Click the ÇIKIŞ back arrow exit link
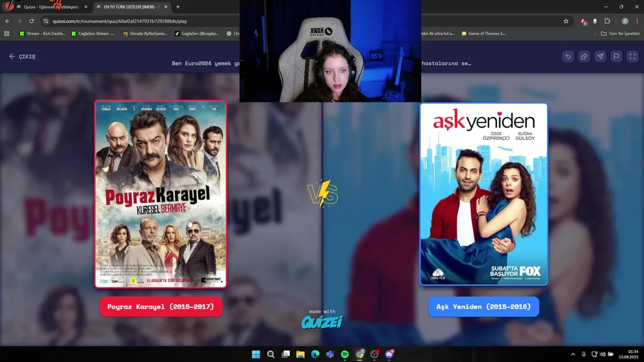This screenshot has height=362, width=644. (22, 56)
